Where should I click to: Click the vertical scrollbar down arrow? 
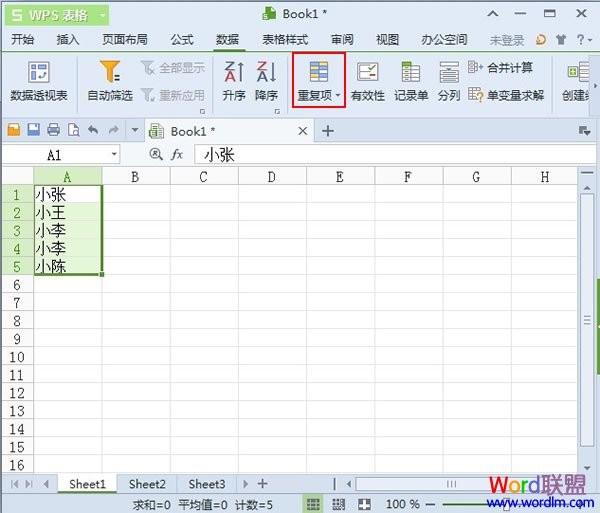coord(587,467)
